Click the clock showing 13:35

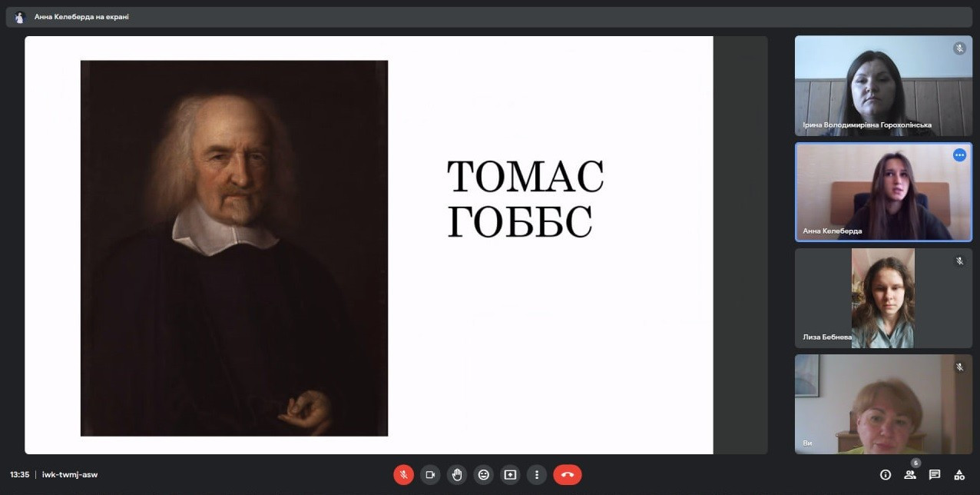[x=20, y=474]
